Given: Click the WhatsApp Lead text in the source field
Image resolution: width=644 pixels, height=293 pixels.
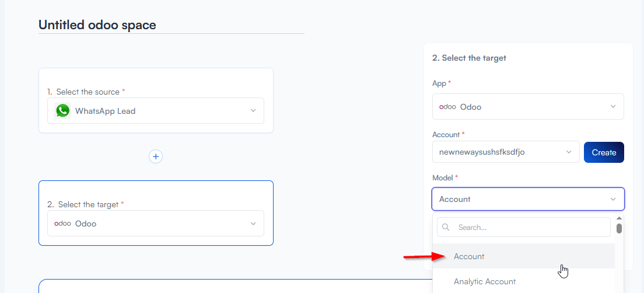Looking at the screenshot, I should coord(105,111).
